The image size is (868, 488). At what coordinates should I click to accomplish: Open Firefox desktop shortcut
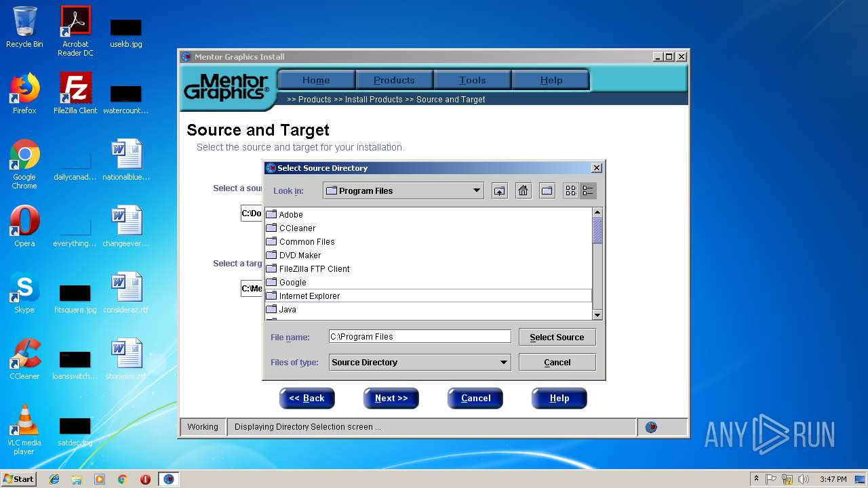(x=24, y=94)
